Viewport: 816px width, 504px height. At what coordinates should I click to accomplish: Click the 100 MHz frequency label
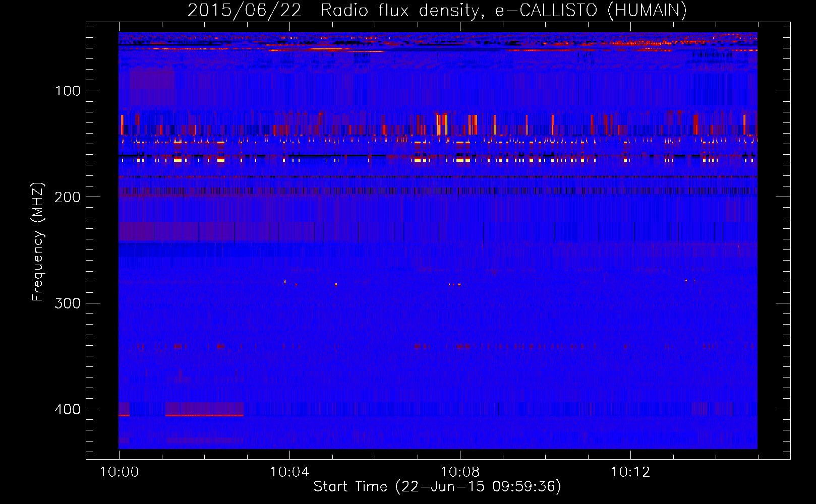(x=68, y=91)
